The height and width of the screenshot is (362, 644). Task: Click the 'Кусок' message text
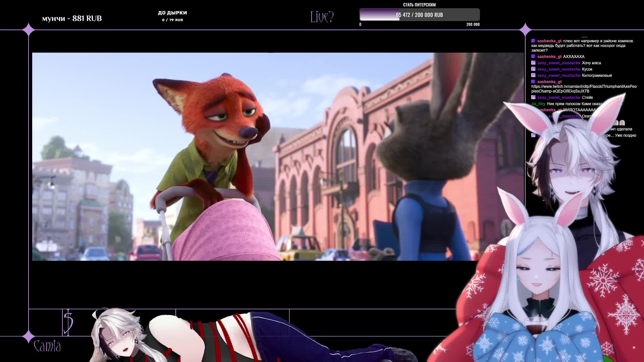click(587, 69)
